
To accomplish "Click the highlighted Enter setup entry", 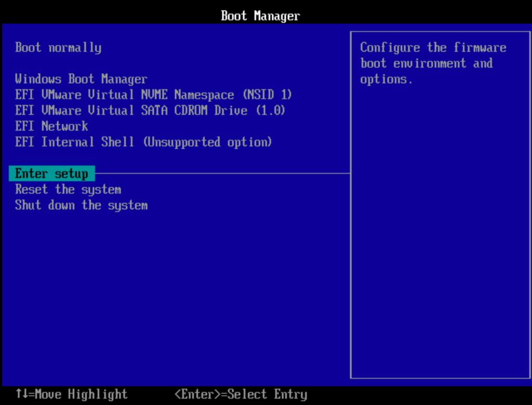I will click(x=52, y=173).
